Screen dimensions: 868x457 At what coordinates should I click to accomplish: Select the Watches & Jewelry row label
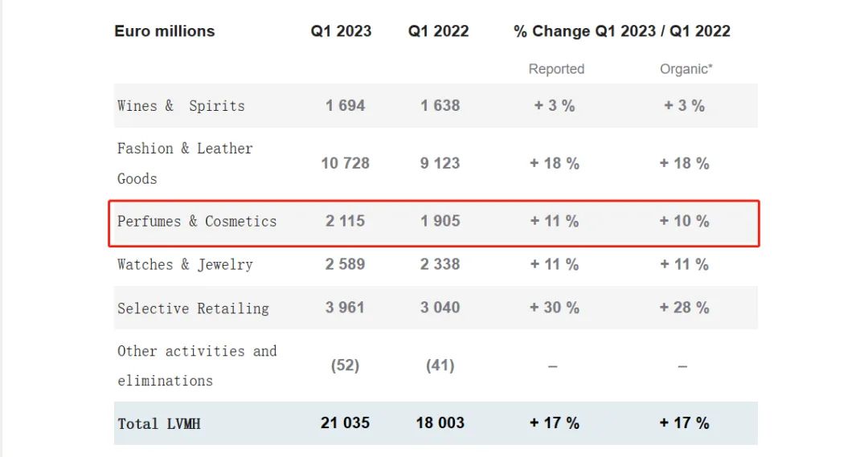[x=185, y=264]
